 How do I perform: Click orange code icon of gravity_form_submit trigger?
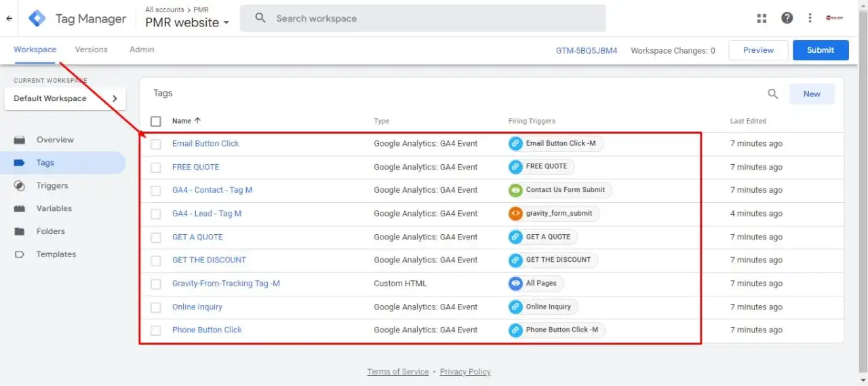coord(515,213)
